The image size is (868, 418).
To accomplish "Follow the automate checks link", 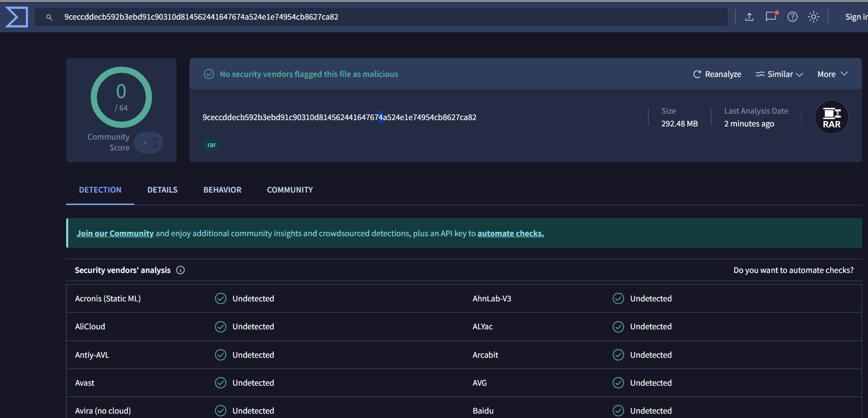I will point(511,233).
